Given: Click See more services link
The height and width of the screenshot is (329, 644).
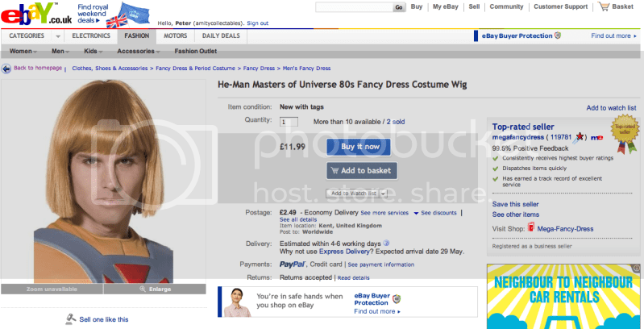Looking at the screenshot, I should point(384,213).
